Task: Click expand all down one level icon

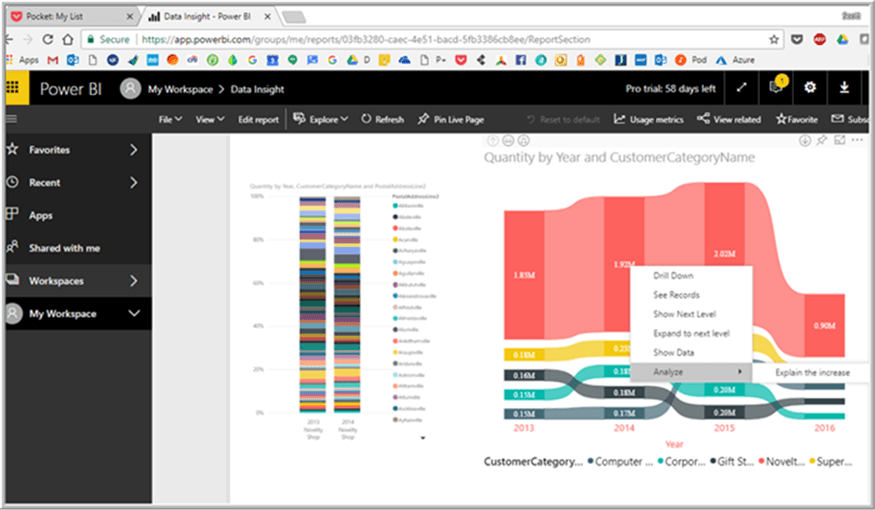Action: (523, 141)
